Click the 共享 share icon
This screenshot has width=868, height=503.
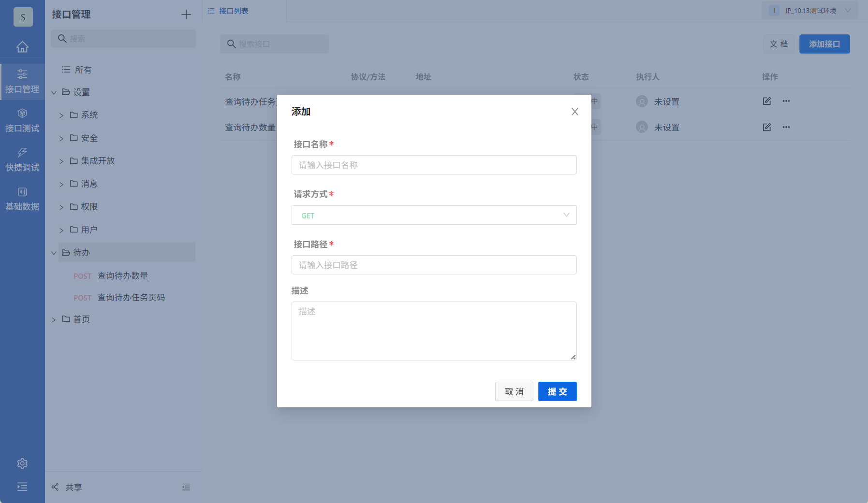[x=55, y=487]
